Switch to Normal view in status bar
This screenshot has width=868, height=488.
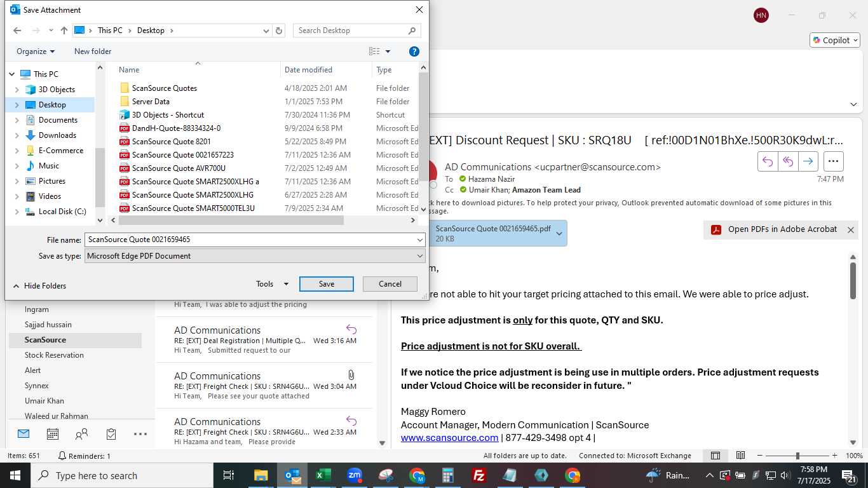[715, 456]
